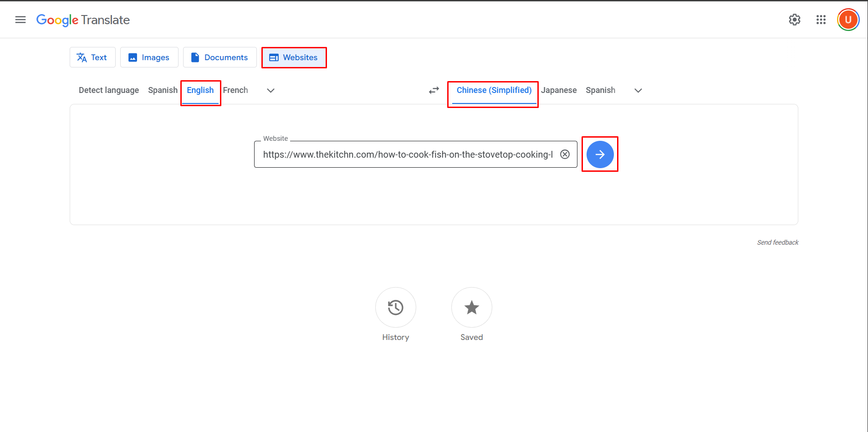Expand the source language dropdown chevron

tap(271, 90)
